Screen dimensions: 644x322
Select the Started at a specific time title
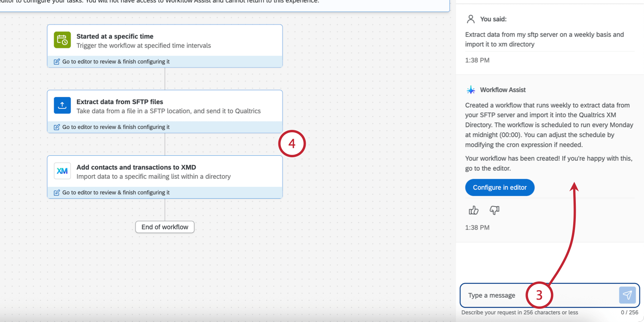pos(115,36)
